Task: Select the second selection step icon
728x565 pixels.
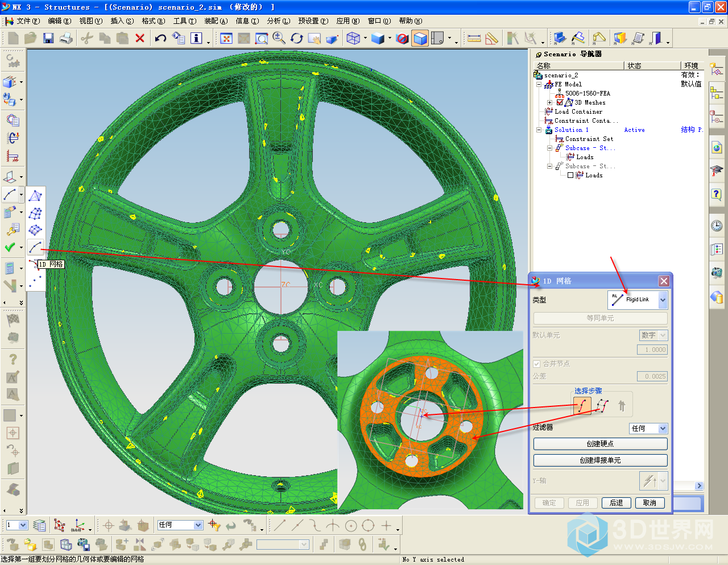Action: click(x=603, y=406)
